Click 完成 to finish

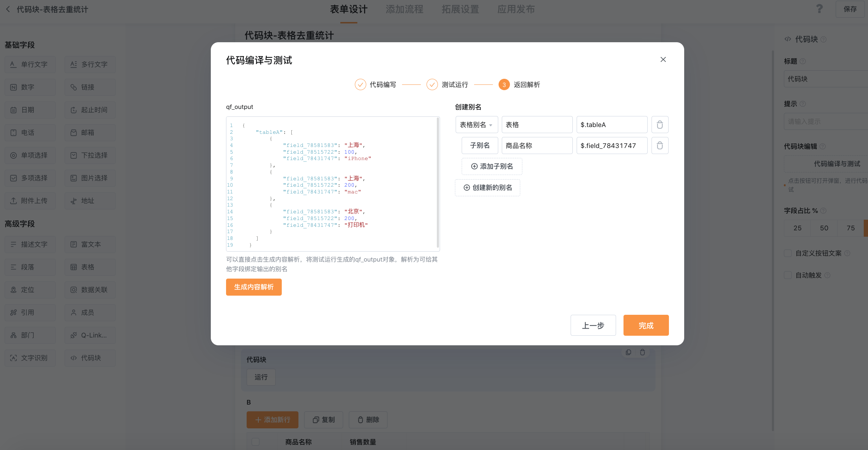pyautogui.click(x=646, y=325)
